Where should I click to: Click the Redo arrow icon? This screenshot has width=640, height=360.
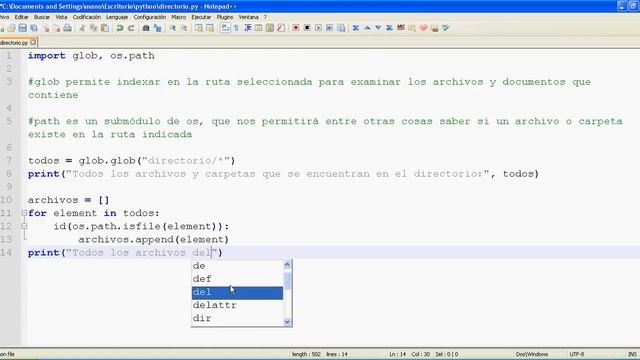pyautogui.click(x=131, y=28)
